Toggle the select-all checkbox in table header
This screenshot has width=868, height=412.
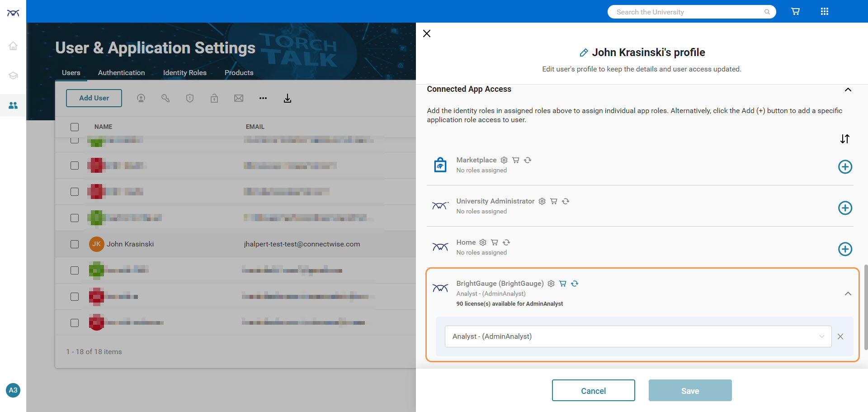(x=75, y=127)
